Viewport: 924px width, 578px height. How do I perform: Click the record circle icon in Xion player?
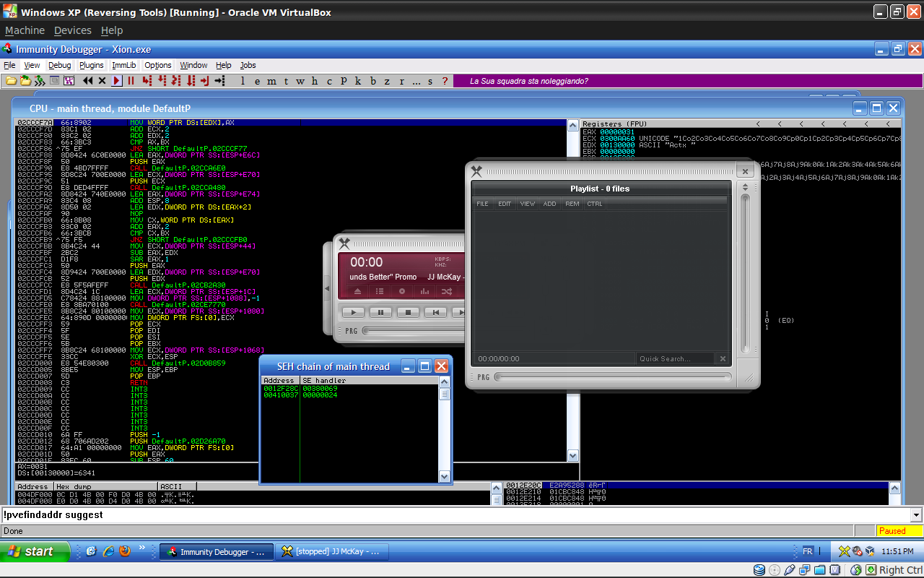[x=402, y=291]
